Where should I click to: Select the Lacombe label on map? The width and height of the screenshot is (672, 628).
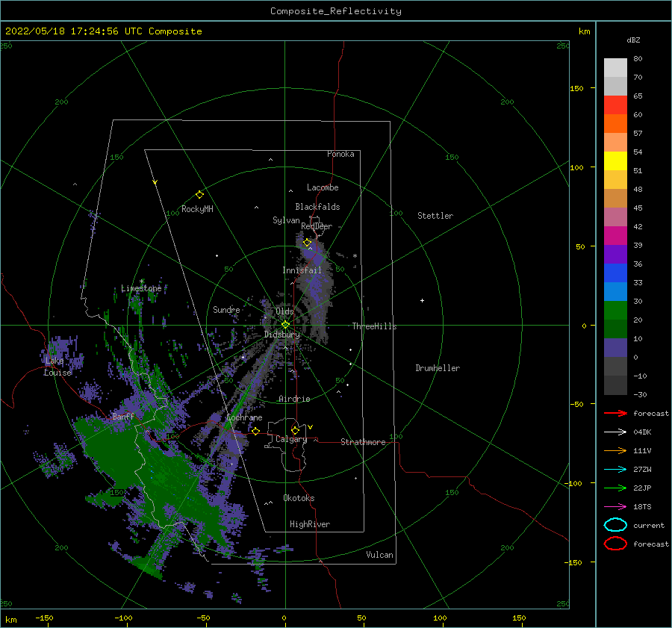323,187
